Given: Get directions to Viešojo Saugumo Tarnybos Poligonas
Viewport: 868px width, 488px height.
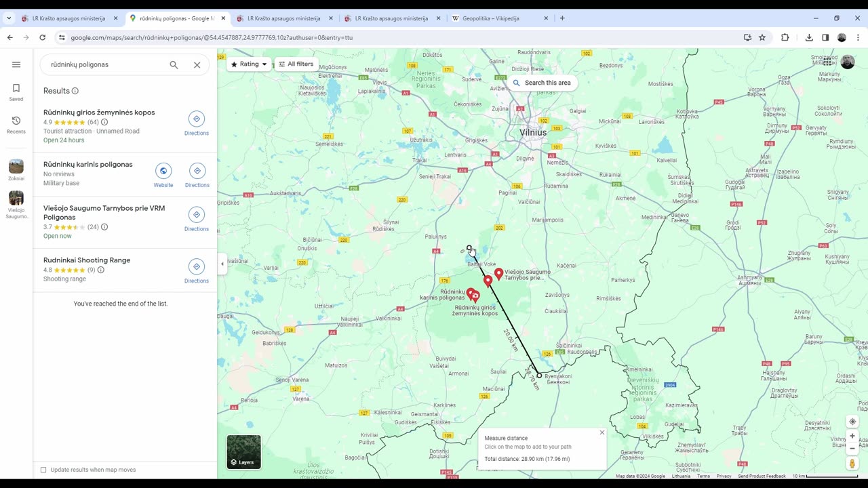Looking at the screenshot, I should point(197,220).
